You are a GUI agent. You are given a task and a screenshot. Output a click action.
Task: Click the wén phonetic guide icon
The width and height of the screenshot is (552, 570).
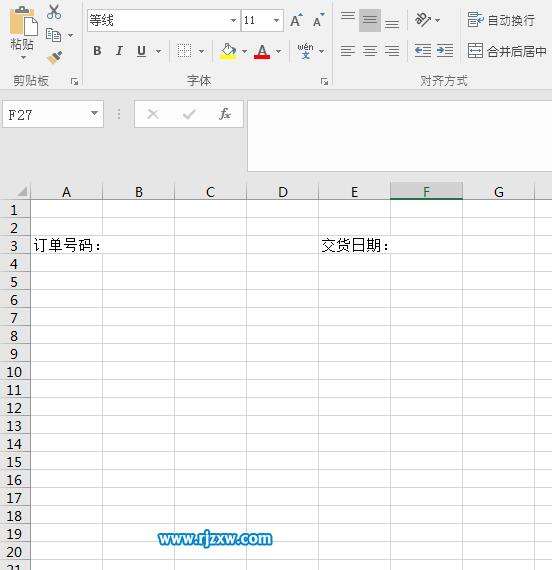click(305, 51)
